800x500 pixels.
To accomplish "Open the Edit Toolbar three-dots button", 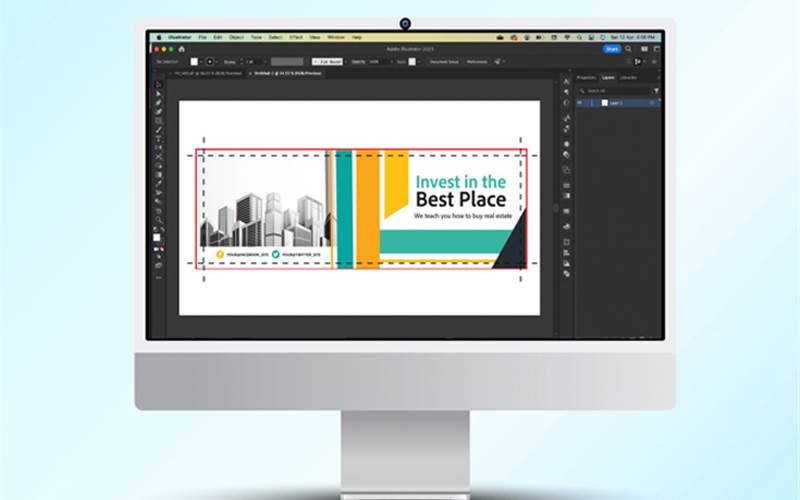I will coord(159,278).
